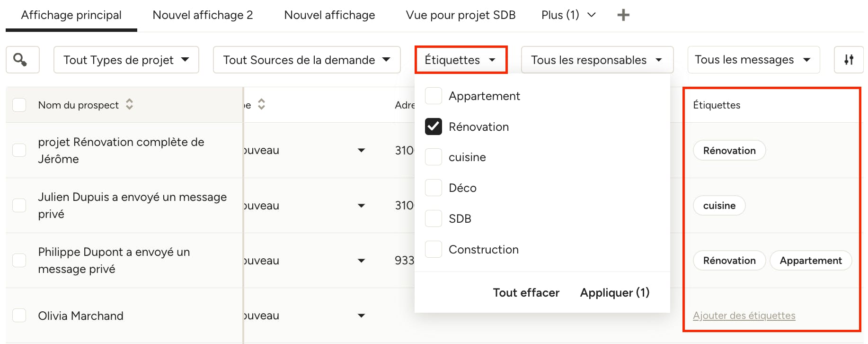Click the Appartement tag for Philippe Dupont
868x344 pixels.
click(811, 261)
